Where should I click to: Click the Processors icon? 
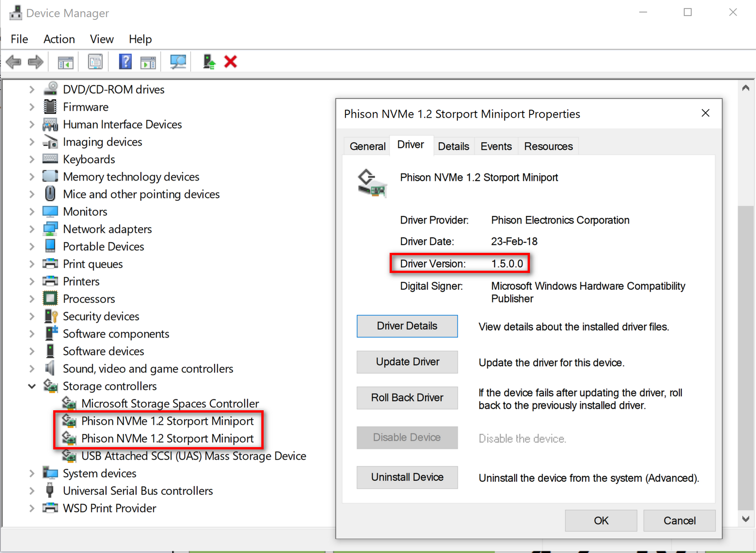(50, 299)
